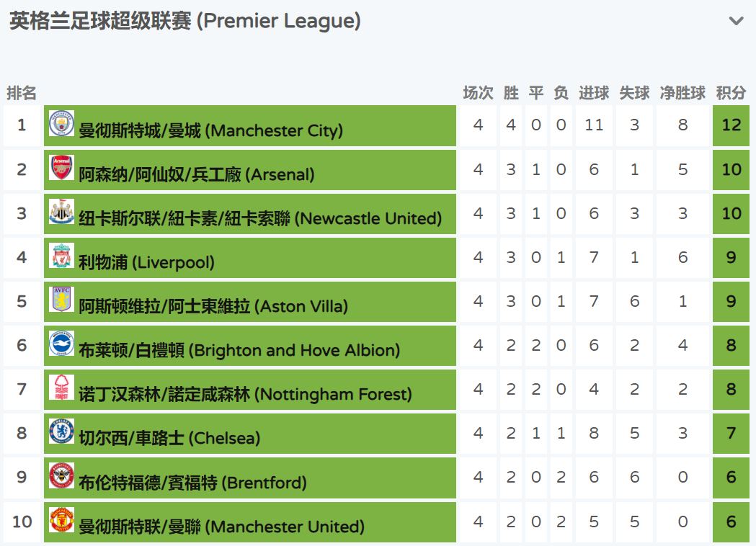Click the Chelsea club crest
Screen dimensions: 756x546
click(61, 432)
